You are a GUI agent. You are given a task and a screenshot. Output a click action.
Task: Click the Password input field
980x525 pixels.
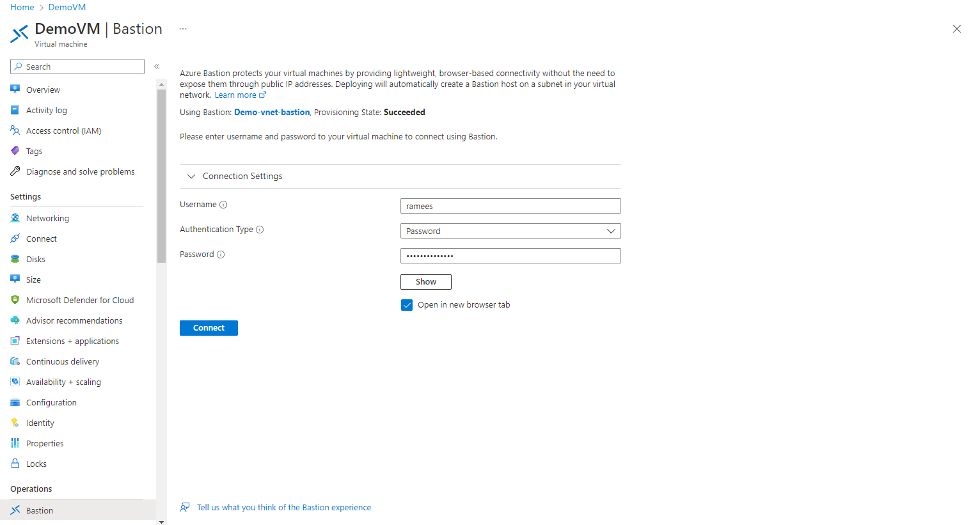pos(510,256)
